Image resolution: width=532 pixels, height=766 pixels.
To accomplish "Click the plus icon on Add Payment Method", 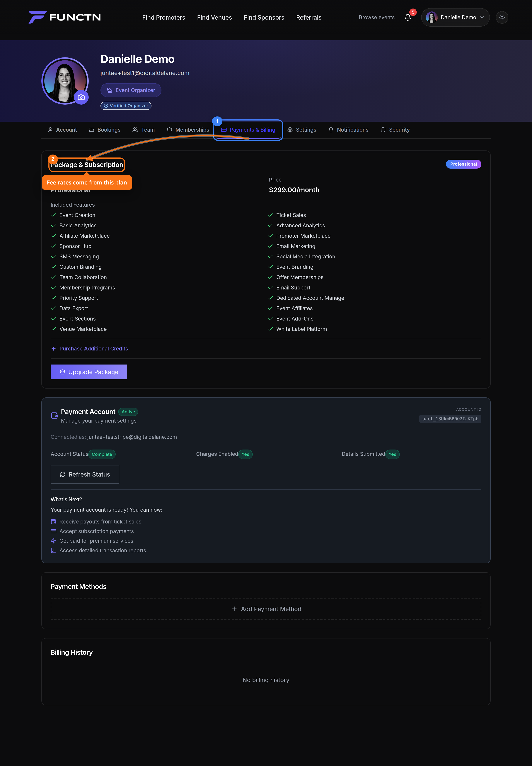I will click(x=234, y=609).
